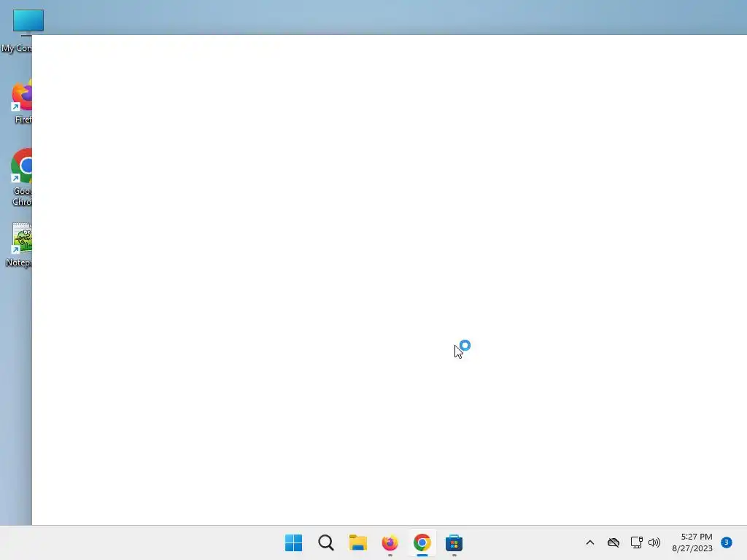Launch File Explorer from taskbar
The width and height of the screenshot is (747, 560).
pyautogui.click(x=357, y=542)
